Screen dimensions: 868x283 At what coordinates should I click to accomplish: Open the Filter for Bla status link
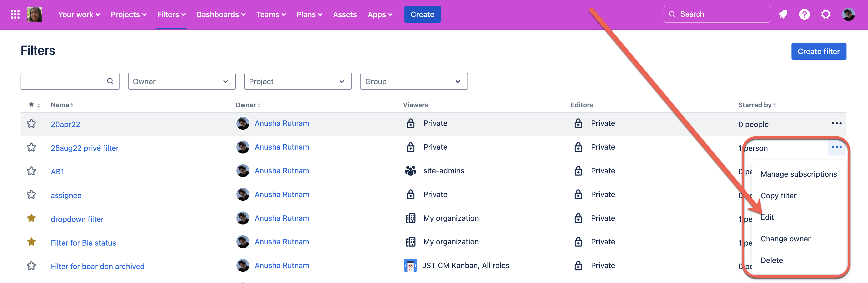tap(83, 243)
